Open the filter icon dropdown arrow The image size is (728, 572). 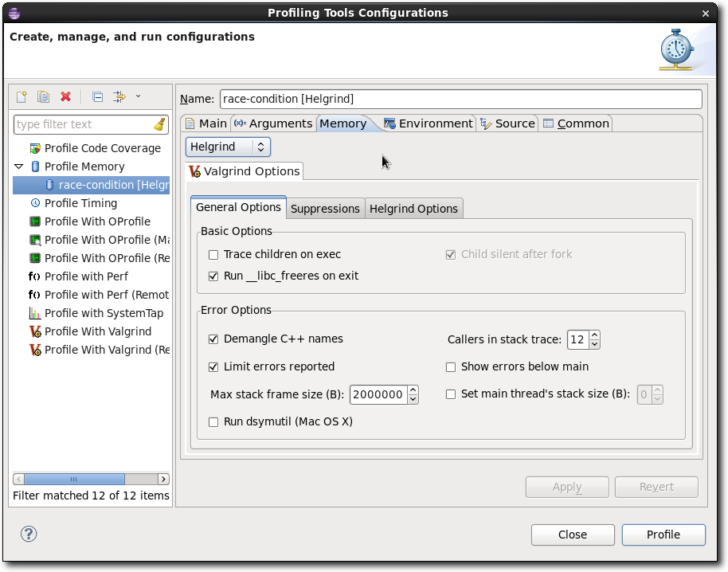pyautogui.click(x=138, y=96)
